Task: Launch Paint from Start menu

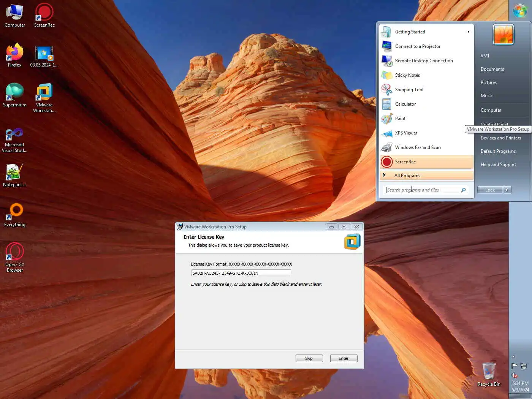Action: click(426, 119)
